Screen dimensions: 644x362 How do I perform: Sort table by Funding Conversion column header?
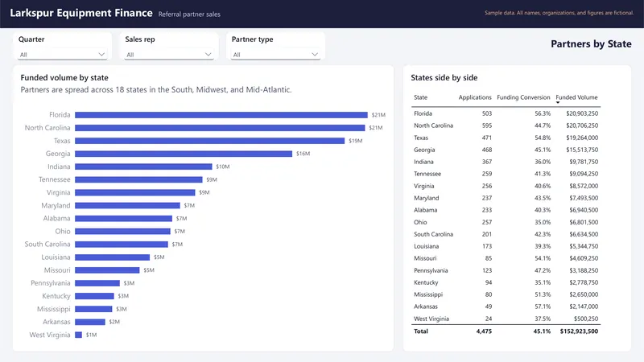click(523, 97)
